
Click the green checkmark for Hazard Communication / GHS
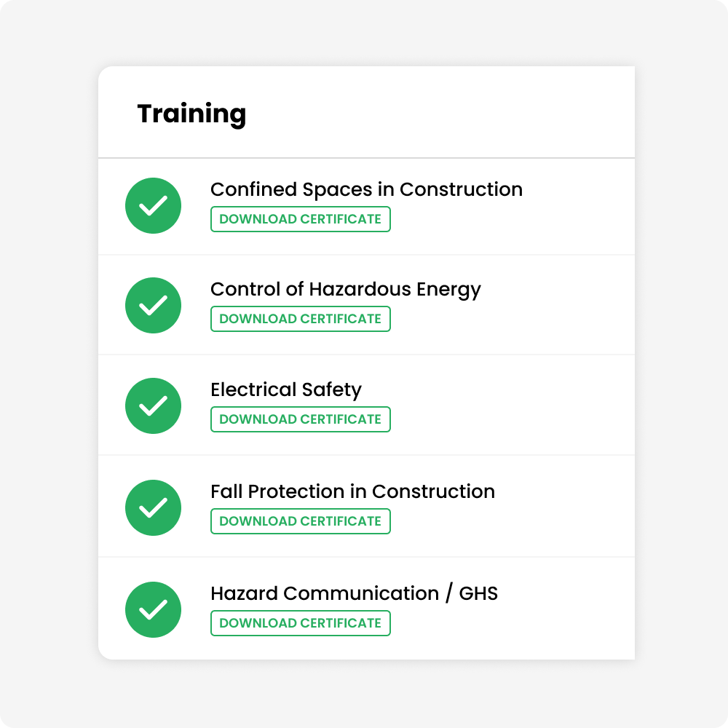(x=153, y=609)
